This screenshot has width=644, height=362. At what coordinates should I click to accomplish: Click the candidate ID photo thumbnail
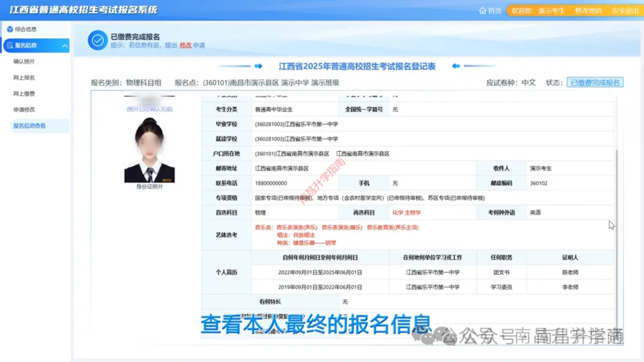[x=150, y=150]
